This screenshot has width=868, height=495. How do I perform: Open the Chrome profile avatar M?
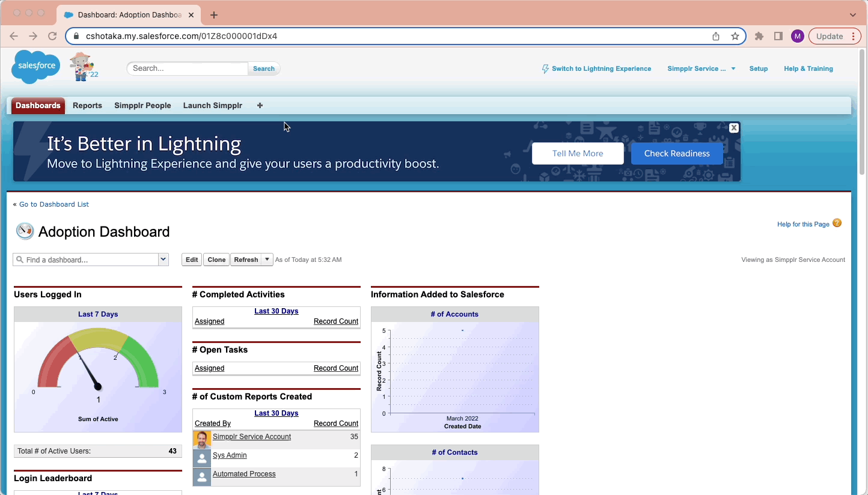pyautogui.click(x=798, y=36)
